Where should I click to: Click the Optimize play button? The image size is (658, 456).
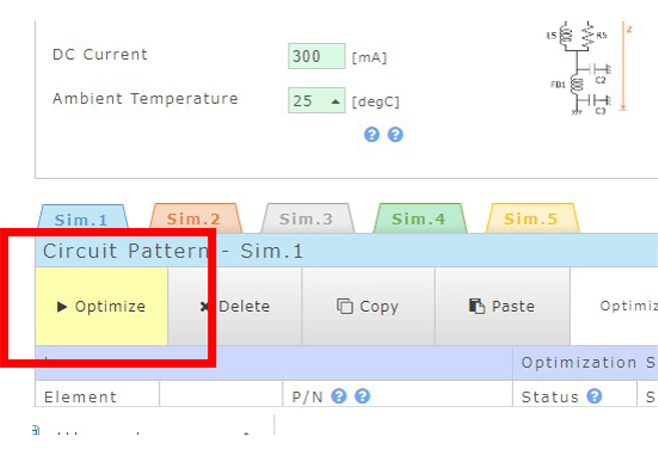(101, 307)
